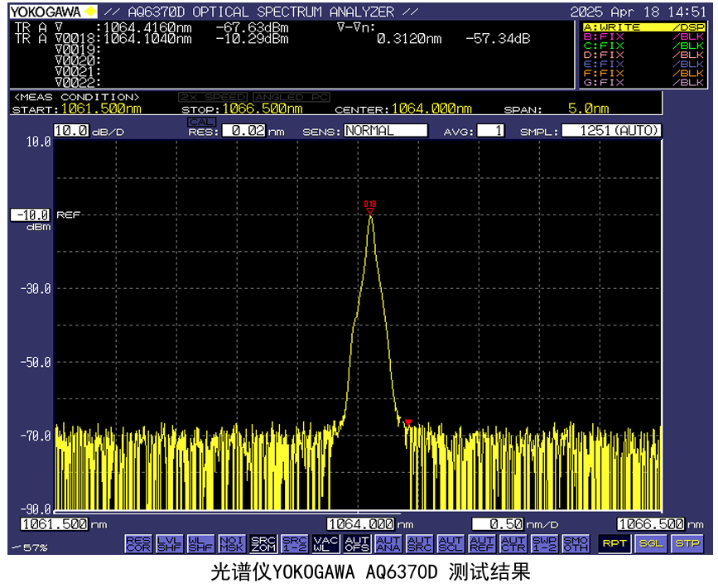Click the NOI MSK noise mask icon

[231, 543]
